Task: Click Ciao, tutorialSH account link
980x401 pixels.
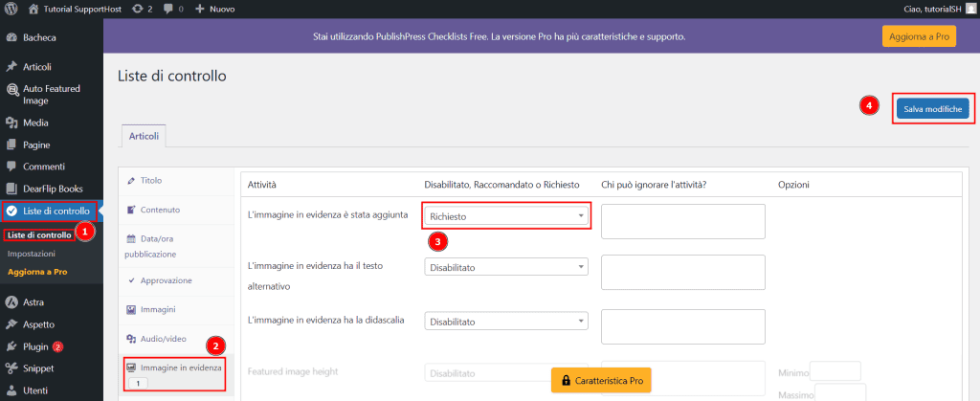Action: 939,9
